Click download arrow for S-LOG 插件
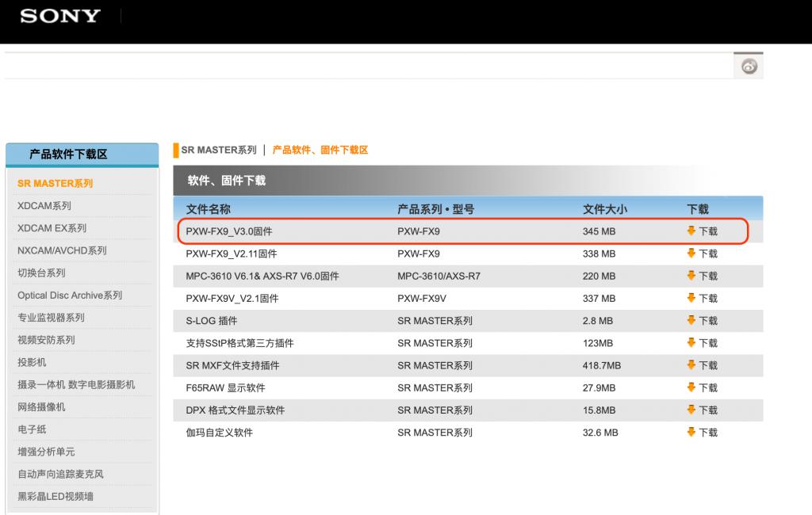 (691, 320)
